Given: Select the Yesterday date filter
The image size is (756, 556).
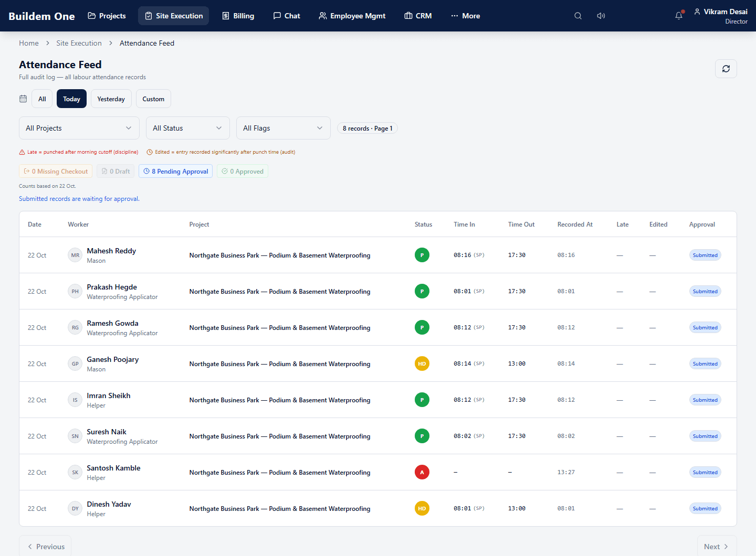Looking at the screenshot, I should point(111,99).
